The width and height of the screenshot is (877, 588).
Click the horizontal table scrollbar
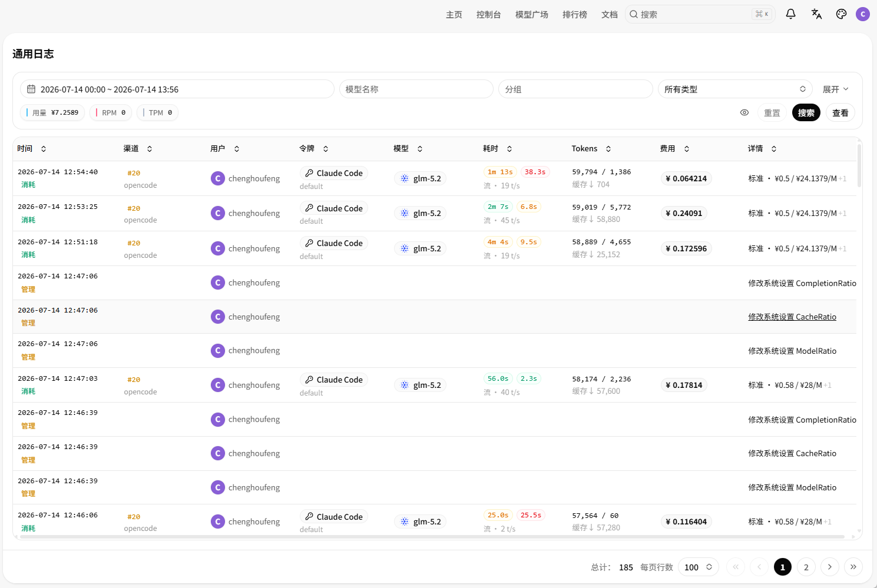(x=432, y=537)
